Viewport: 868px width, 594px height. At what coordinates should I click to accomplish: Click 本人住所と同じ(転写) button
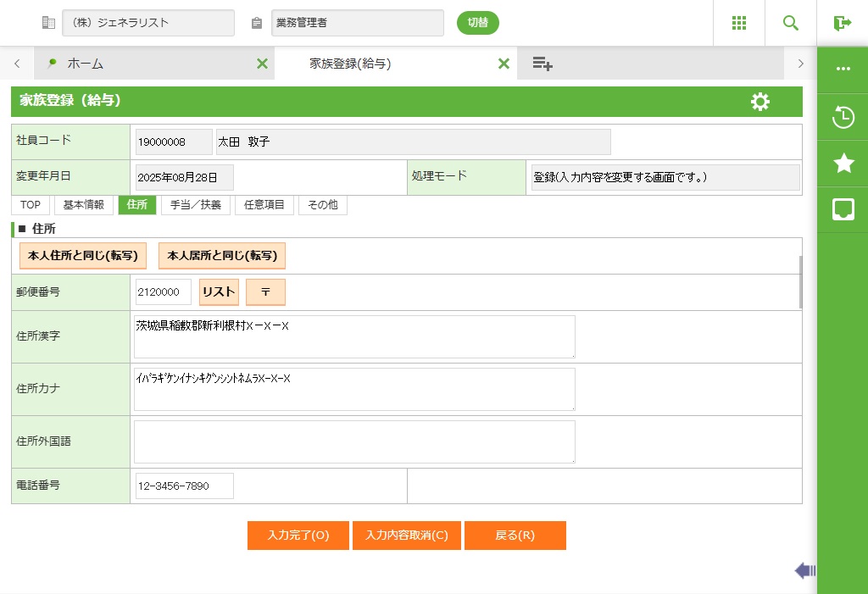pyautogui.click(x=83, y=255)
